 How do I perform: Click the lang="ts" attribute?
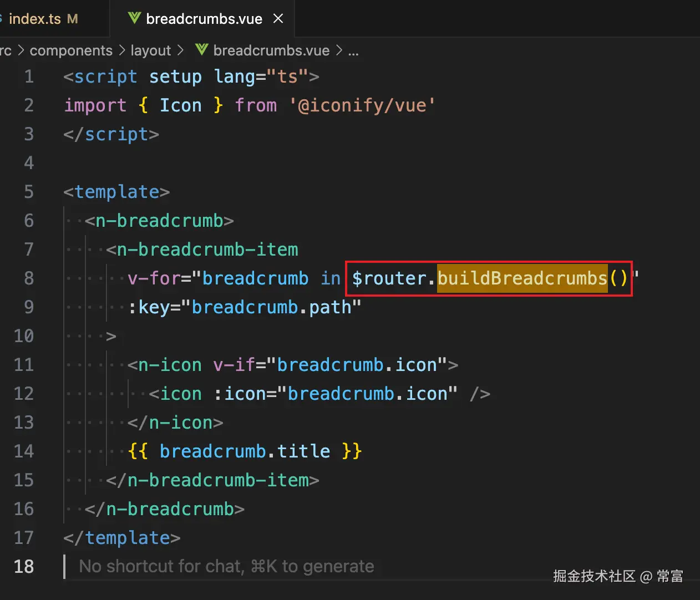[x=261, y=77]
